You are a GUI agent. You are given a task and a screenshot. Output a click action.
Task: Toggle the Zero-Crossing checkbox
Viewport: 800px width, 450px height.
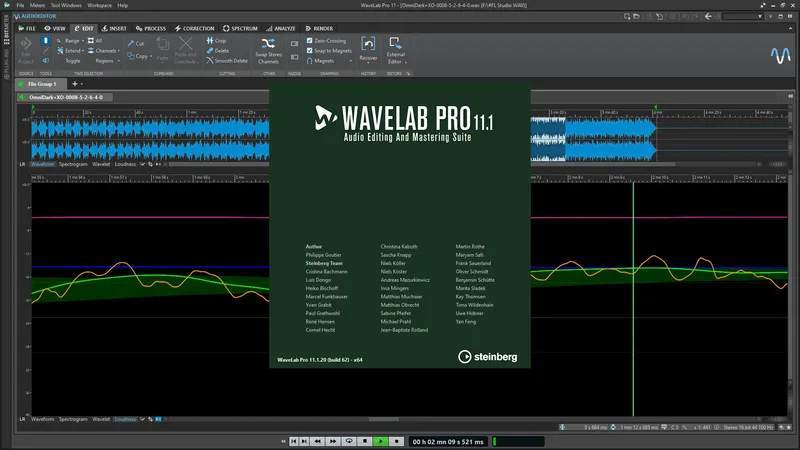309,40
